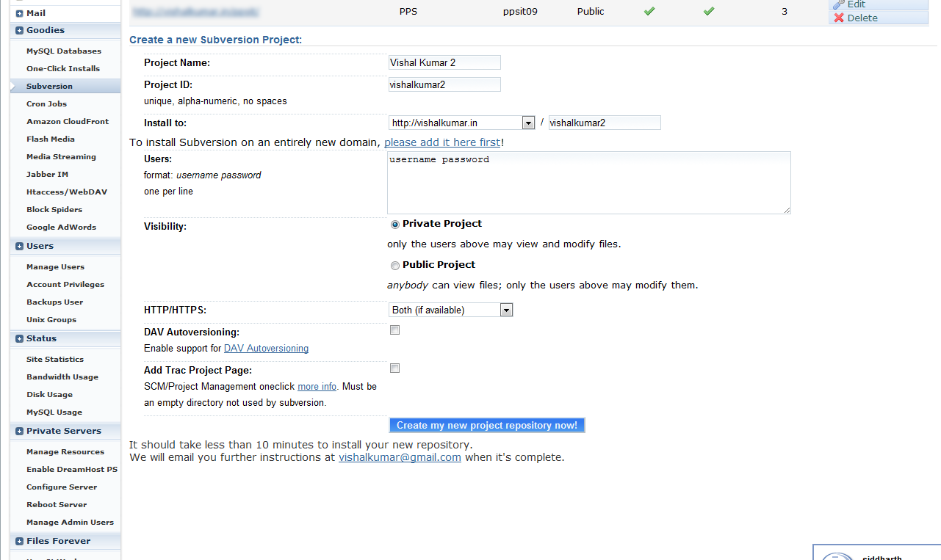Click the vishalkumar@gmail.com email link
This screenshot has width=941, height=560.
[x=400, y=457]
